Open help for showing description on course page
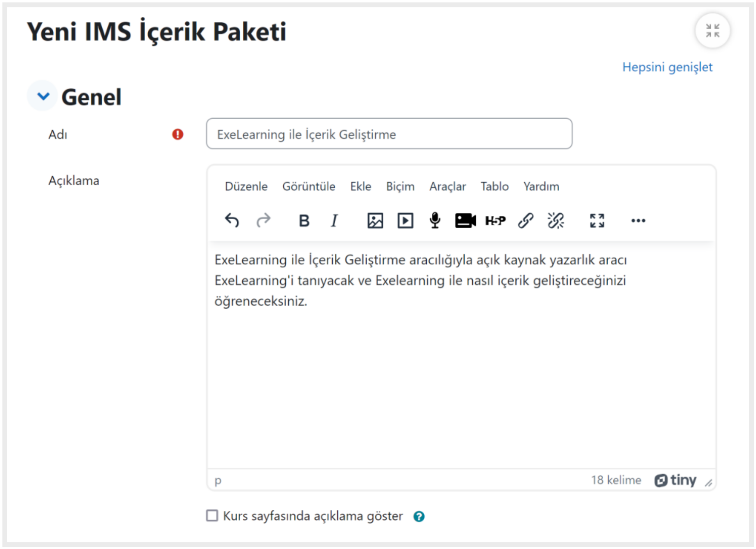Viewport: 756px width, 549px height. tap(419, 516)
